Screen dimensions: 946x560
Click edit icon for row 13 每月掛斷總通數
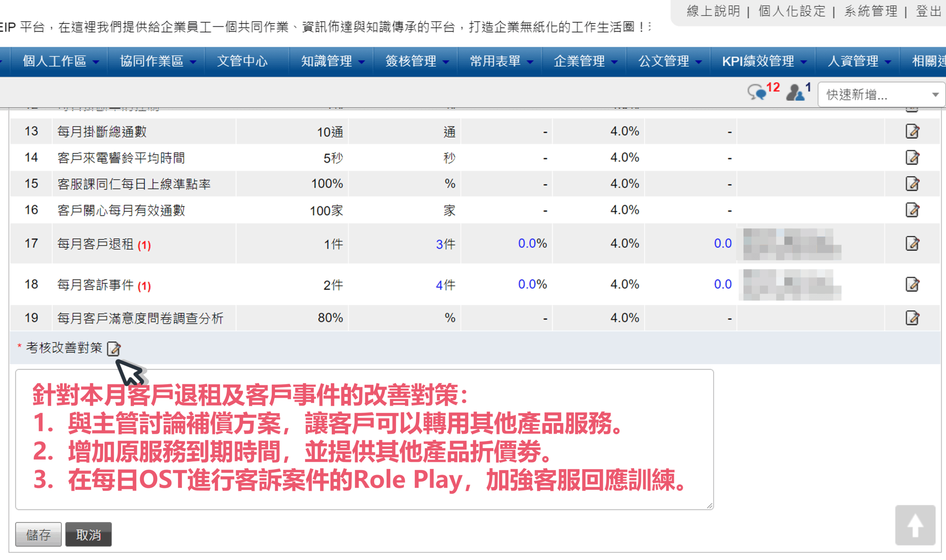(912, 131)
